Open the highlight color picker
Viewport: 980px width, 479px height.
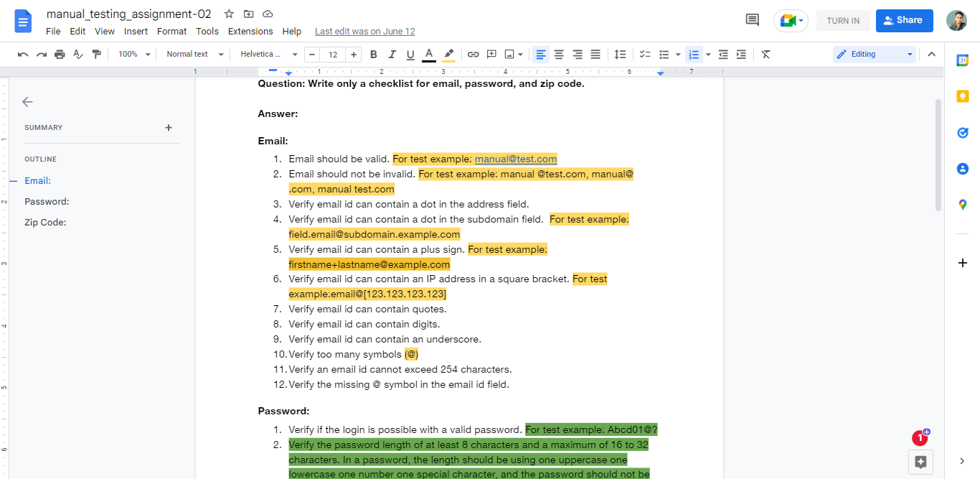pyautogui.click(x=448, y=55)
